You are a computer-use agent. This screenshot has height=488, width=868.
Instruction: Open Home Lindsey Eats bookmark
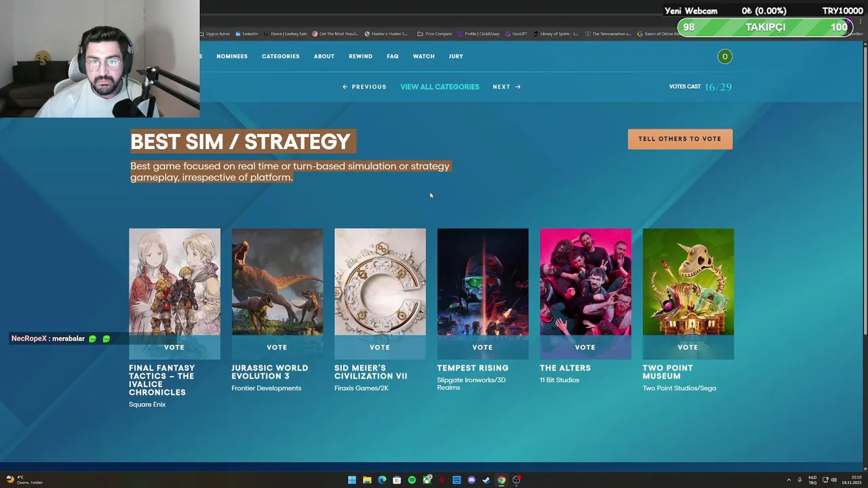(x=285, y=34)
